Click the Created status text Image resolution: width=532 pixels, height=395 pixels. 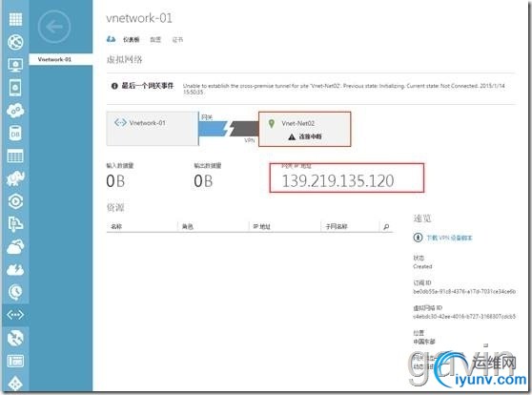coord(422,266)
